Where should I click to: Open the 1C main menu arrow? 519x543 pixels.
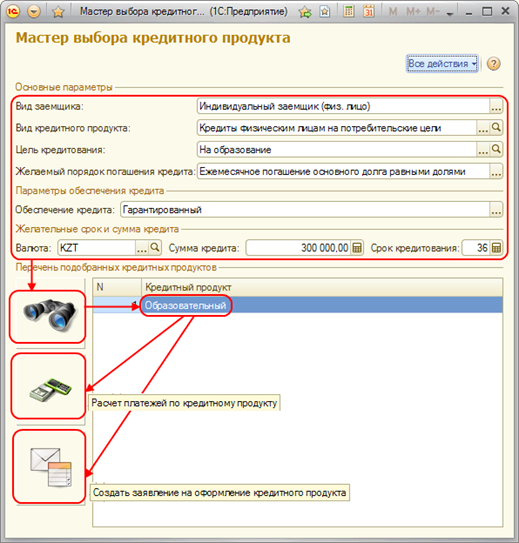(x=34, y=12)
